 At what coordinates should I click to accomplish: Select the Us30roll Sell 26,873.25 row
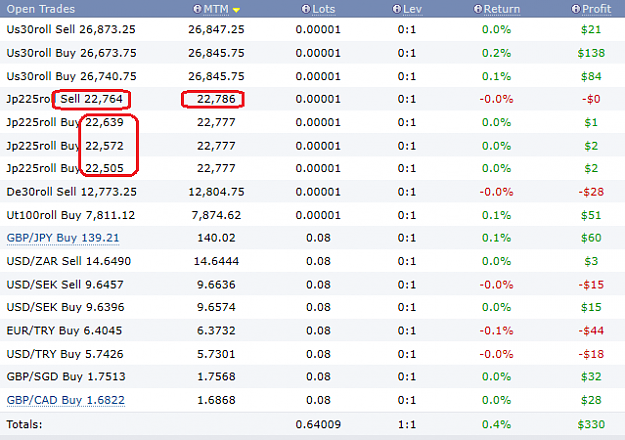coord(312,29)
